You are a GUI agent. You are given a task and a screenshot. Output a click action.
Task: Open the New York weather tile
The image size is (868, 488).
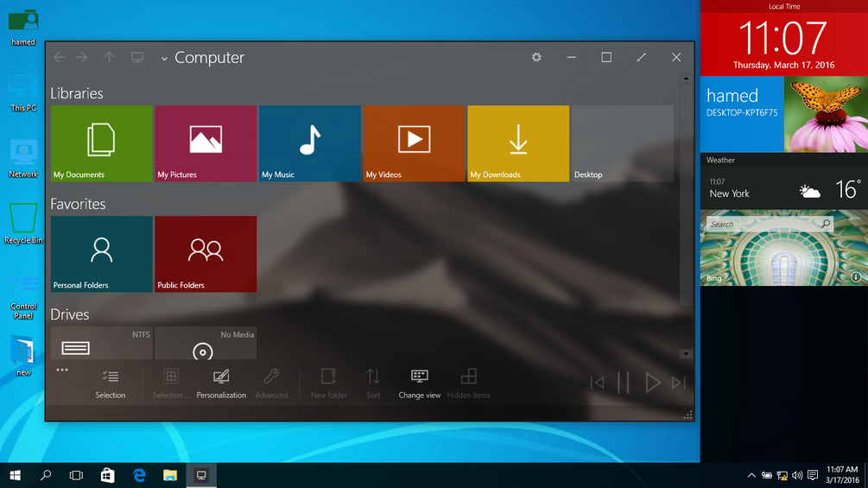(x=784, y=188)
